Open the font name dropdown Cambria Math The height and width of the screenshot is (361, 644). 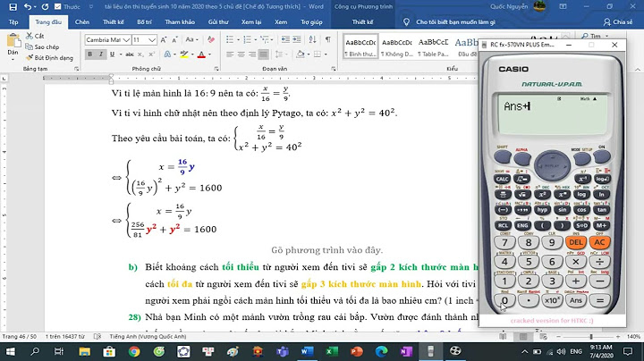coord(126,40)
